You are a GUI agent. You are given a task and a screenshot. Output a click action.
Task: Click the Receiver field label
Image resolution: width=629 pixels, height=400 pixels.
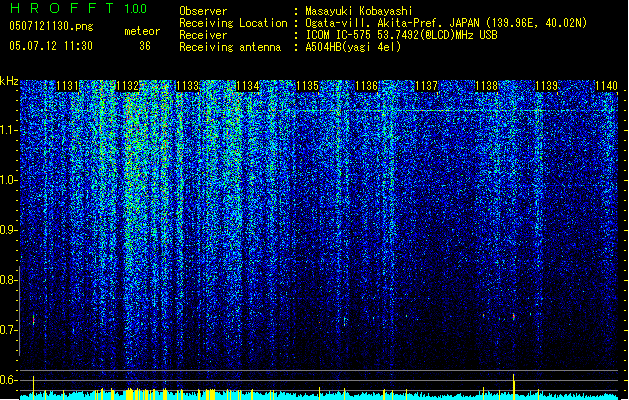pos(203,35)
